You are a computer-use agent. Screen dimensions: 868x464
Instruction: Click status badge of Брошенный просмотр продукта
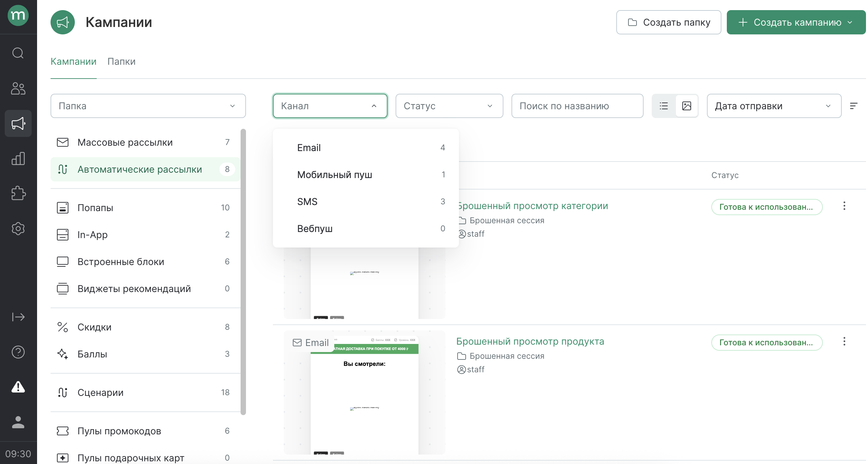(x=767, y=343)
